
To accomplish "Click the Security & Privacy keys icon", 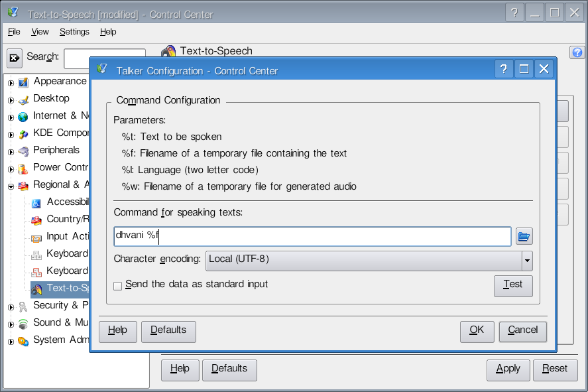I will (23, 306).
